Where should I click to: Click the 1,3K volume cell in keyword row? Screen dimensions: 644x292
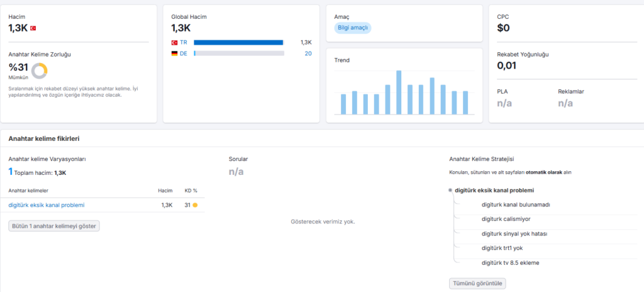pyautogui.click(x=167, y=205)
